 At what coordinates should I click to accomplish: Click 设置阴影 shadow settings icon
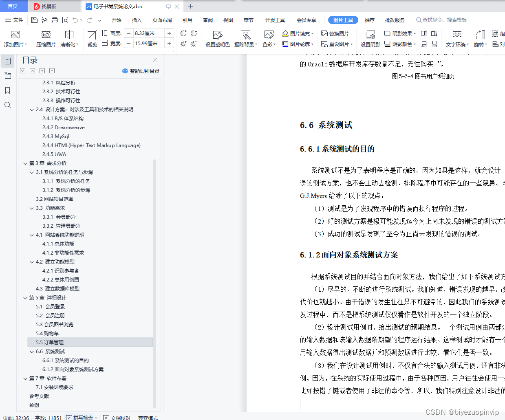[370, 38]
